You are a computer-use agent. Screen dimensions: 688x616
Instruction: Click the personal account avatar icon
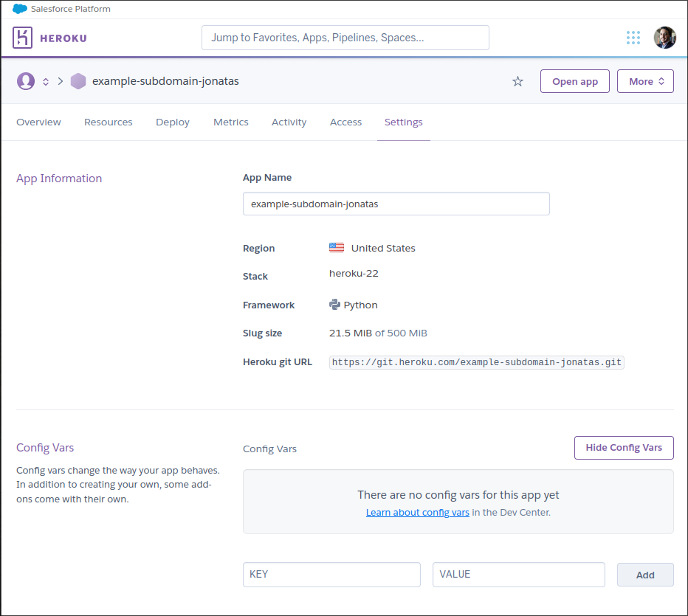[26, 81]
